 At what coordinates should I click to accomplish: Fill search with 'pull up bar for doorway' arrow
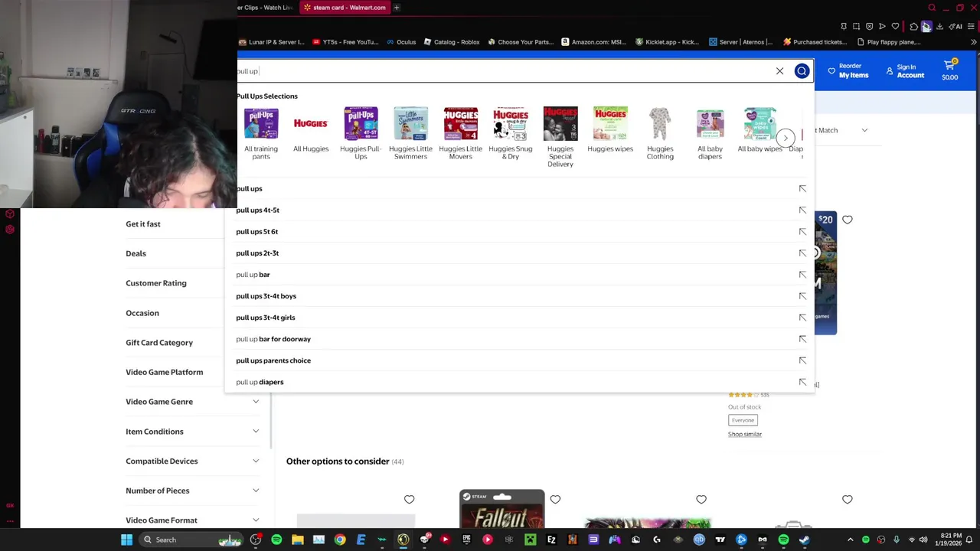(x=802, y=338)
